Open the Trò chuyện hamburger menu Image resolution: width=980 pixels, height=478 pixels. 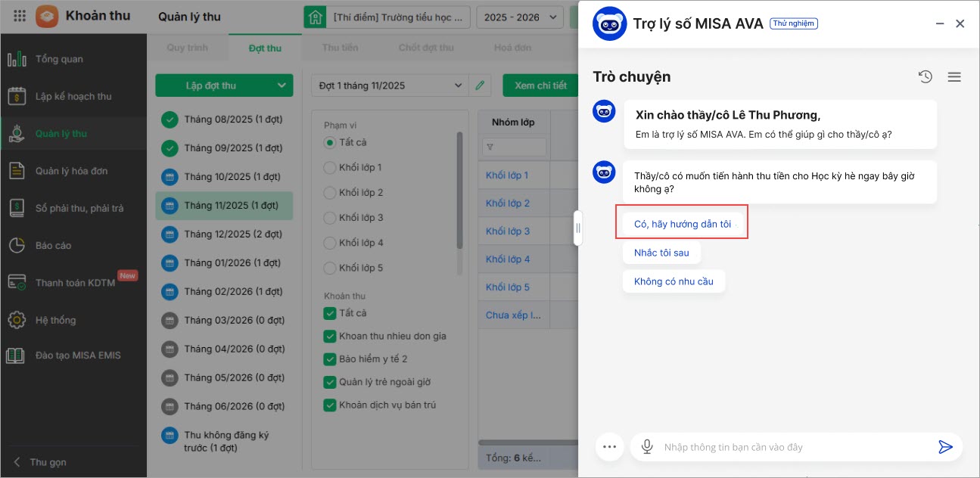954,76
